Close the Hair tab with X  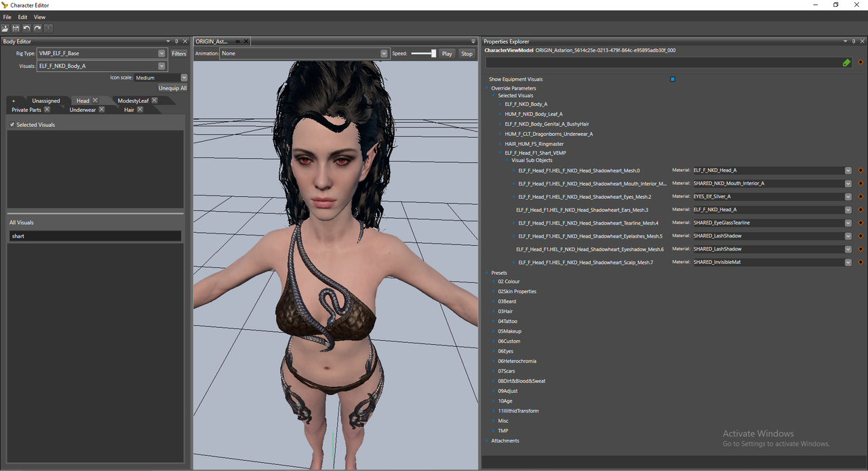140,109
